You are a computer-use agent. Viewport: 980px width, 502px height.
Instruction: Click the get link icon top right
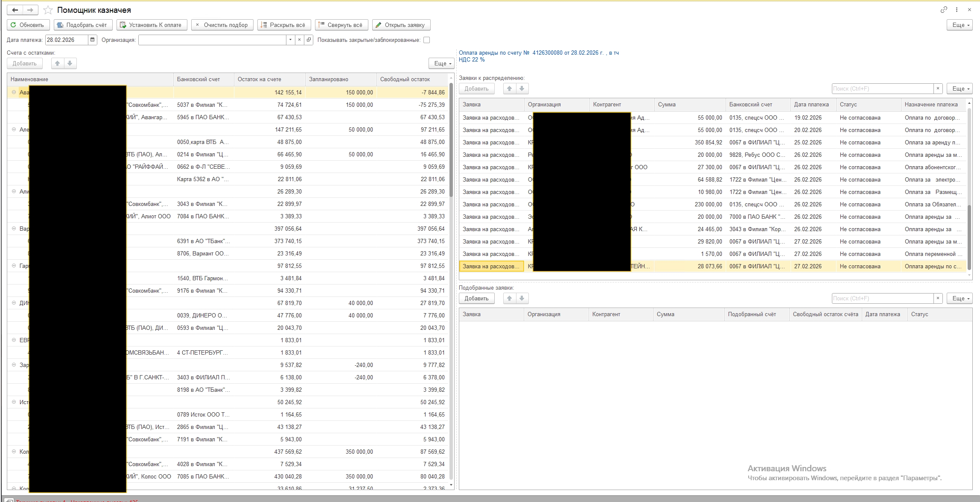944,10
